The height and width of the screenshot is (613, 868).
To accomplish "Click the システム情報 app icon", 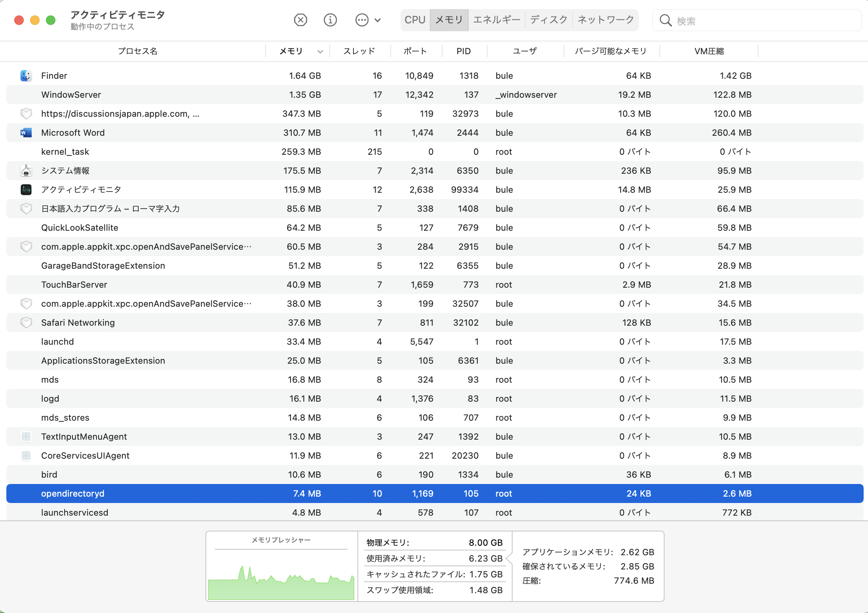I will [26, 171].
